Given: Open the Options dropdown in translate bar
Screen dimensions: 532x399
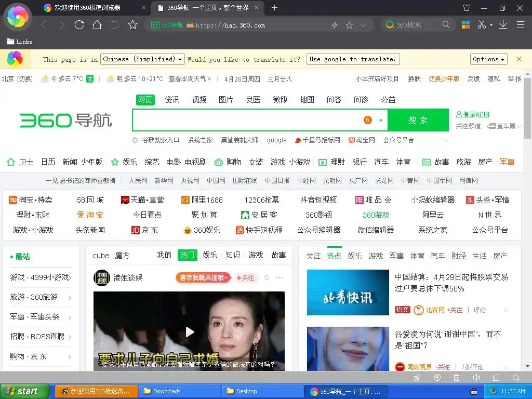Looking at the screenshot, I should click(x=488, y=59).
